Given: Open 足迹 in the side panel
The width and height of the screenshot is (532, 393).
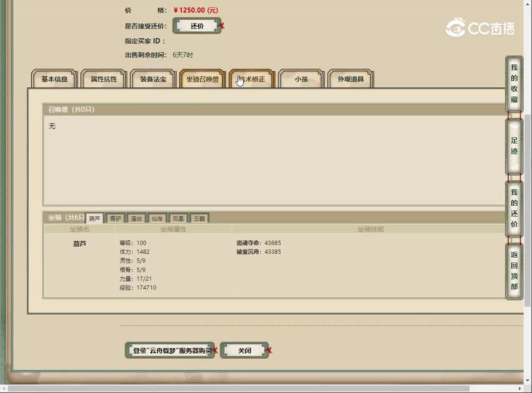Looking at the screenshot, I should pyautogui.click(x=514, y=146).
